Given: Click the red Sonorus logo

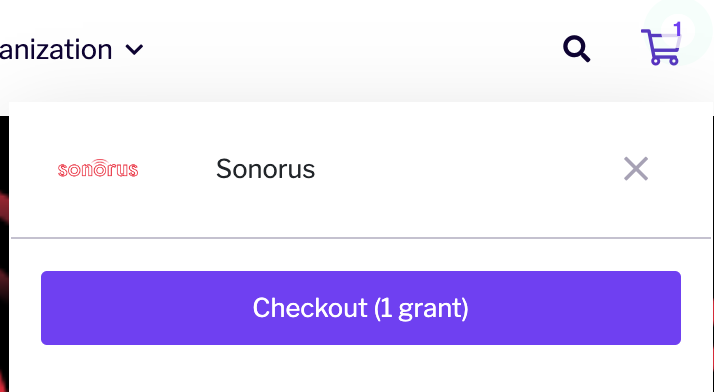Looking at the screenshot, I should click(x=98, y=168).
